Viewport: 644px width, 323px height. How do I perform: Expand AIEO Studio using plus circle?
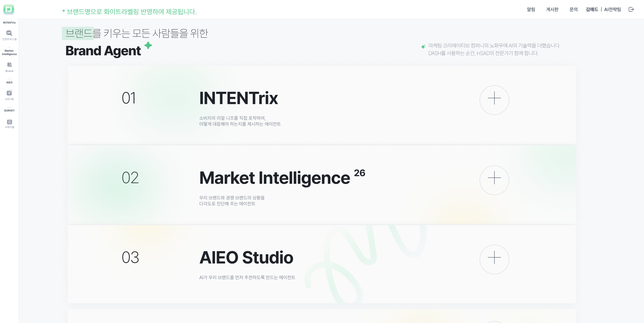coord(494,259)
